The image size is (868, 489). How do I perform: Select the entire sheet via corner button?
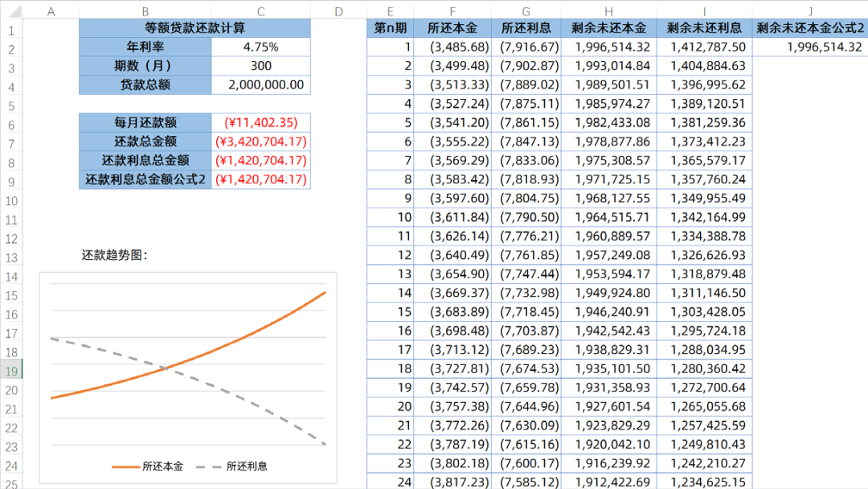pyautogui.click(x=11, y=11)
